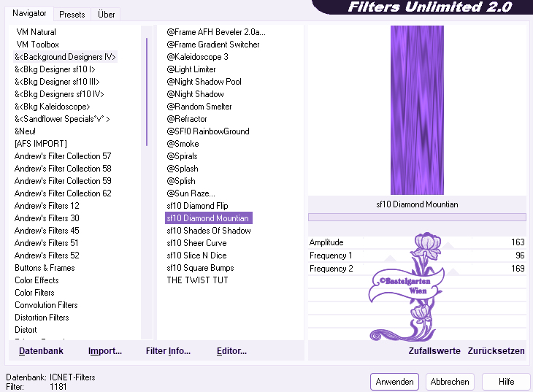Select the Navigator tab
Image resolution: width=533 pixels, height=392 pixels.
pos(29,13)
